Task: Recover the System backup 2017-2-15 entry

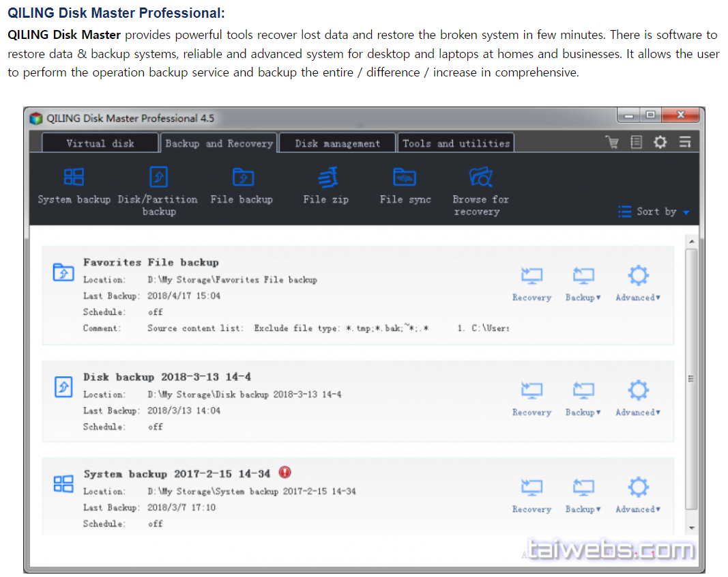Action: [x=532, y=496]
